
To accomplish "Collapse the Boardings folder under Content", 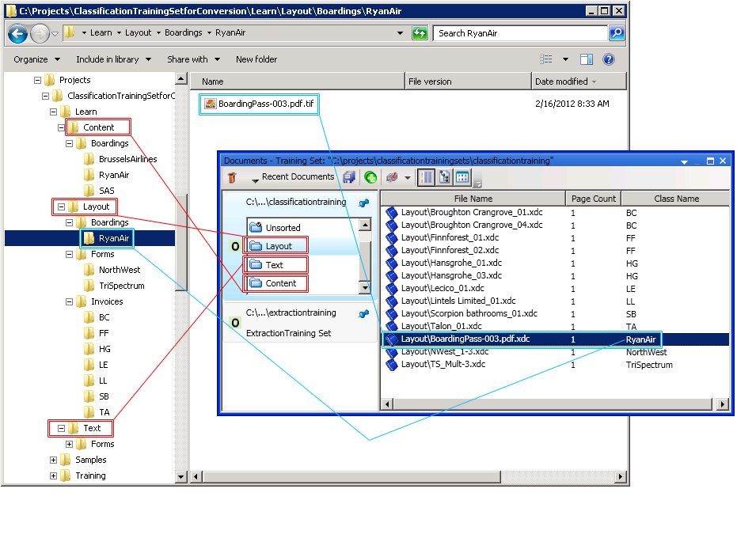I will point(70,143).
